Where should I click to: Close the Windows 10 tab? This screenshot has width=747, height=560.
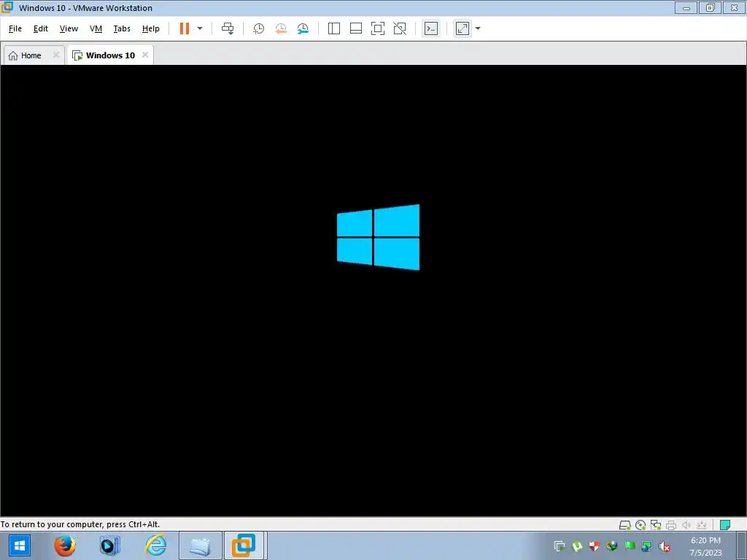(145, 55)
